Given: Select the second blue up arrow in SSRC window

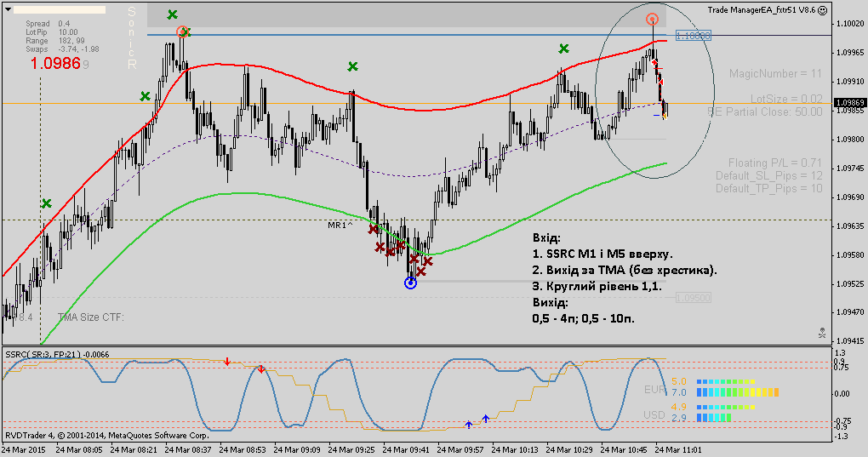Looking at the screenshot, I should 485,418.
